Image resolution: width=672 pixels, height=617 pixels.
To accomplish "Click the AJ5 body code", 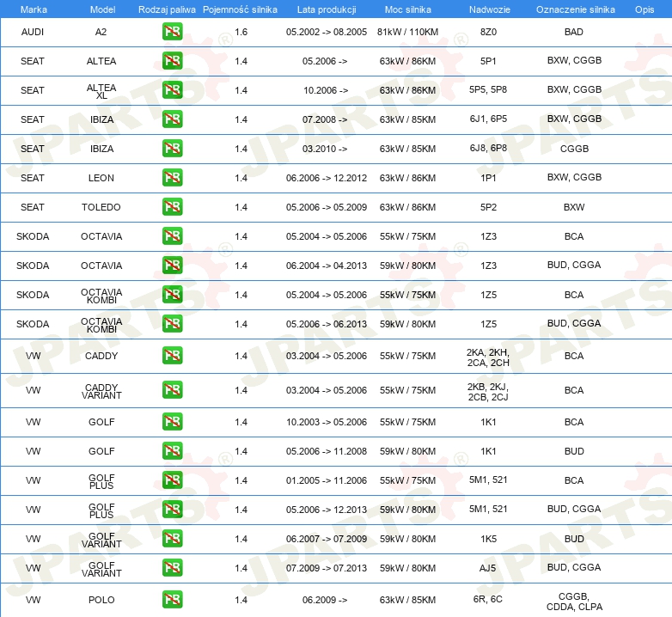I will point(488,568).
